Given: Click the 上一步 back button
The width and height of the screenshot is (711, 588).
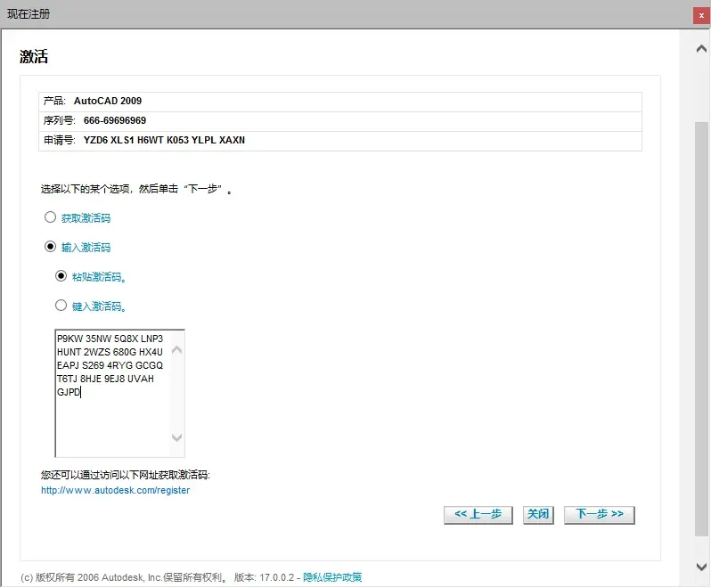Looking at the screenshot, I should (478, 515).
